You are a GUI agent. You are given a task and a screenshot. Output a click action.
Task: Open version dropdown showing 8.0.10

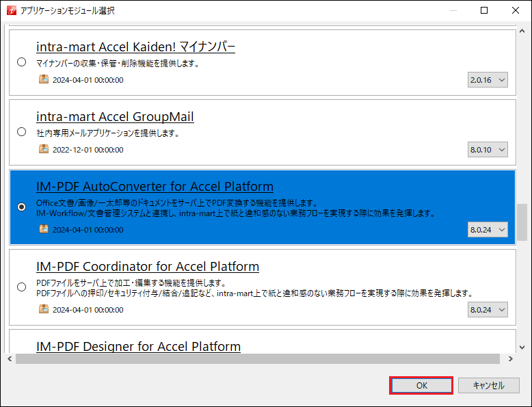tap(488, 150)
